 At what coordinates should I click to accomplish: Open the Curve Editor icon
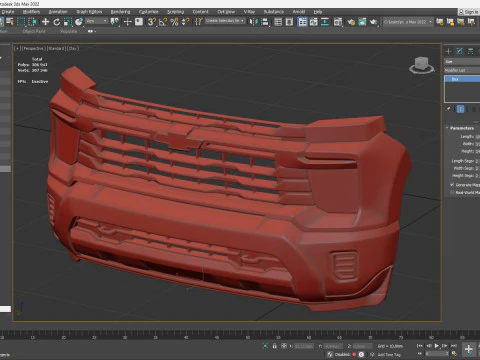click(314, 22)
